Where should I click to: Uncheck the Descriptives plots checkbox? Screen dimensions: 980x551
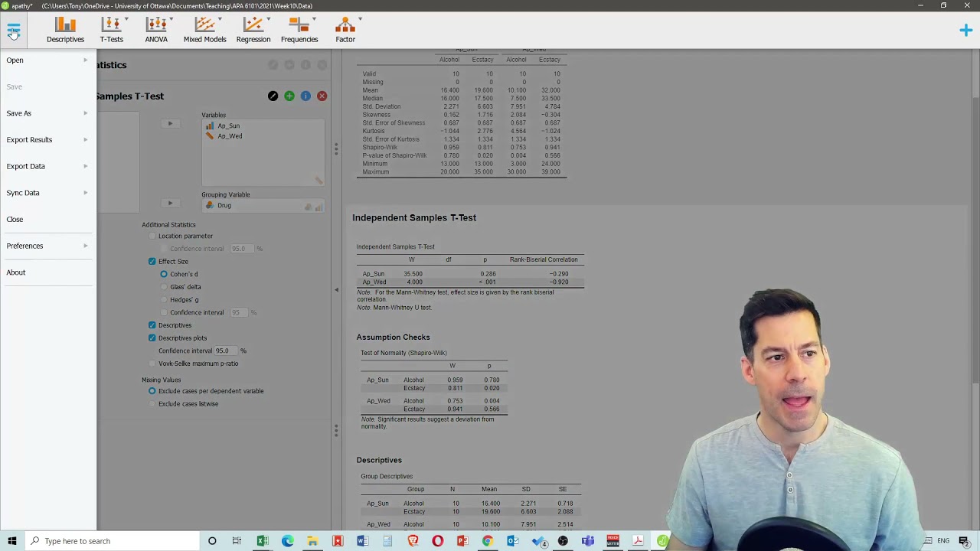click(152, 338)
